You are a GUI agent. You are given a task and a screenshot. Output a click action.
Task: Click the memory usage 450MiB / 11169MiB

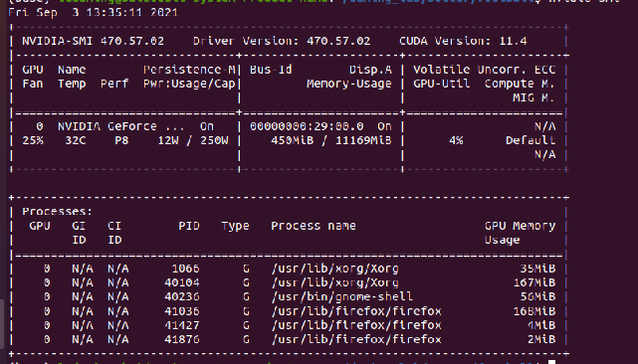pyautogui.click(x=331, y=140)
